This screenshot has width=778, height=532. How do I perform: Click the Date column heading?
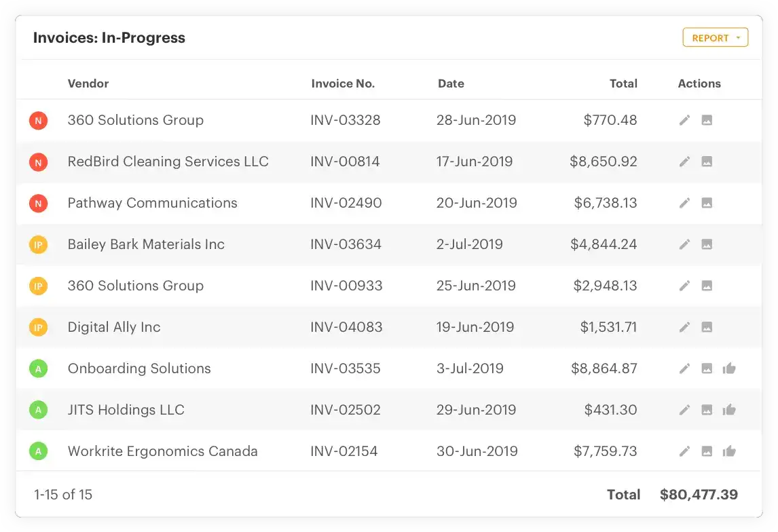451,83
